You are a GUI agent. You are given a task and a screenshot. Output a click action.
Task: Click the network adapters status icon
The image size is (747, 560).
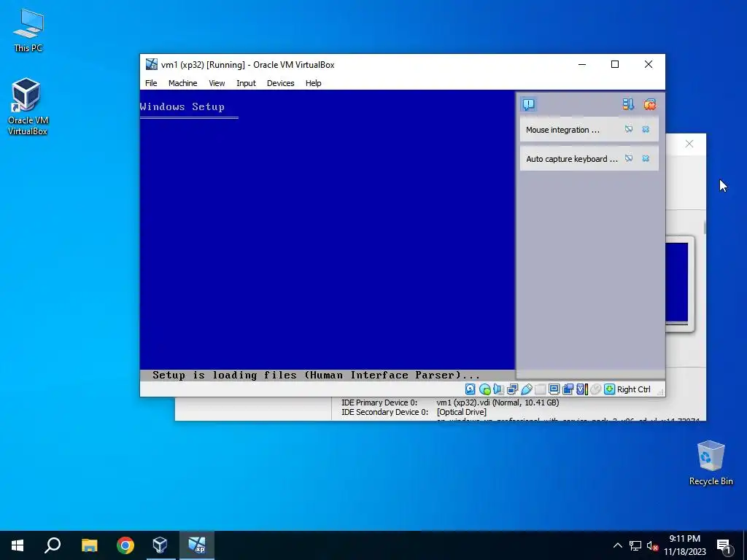point(513,389)
